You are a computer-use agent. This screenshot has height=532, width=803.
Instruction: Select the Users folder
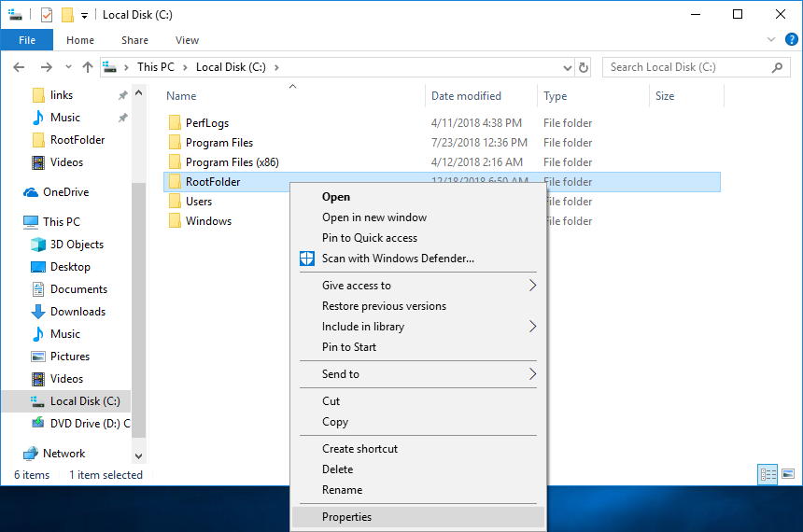[x=199, y=202]
